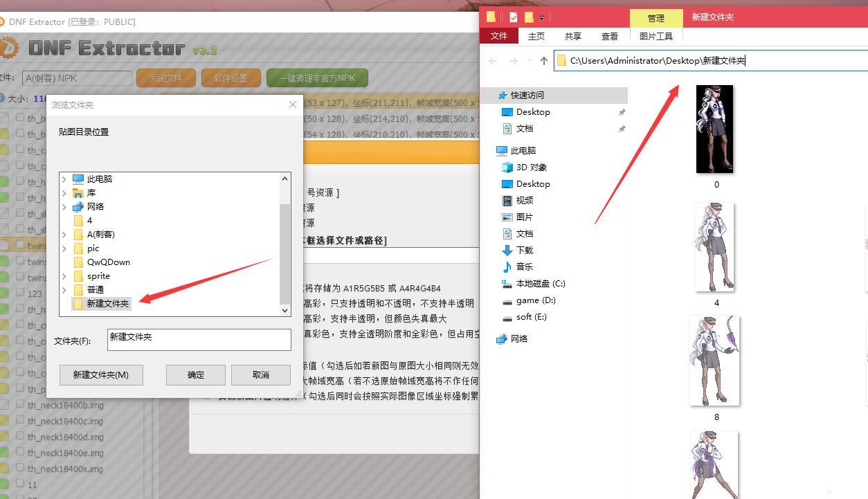Image resolution: width=868 pixels, height=499 pixels.
Task: Expand the sprite folder node
Action: click(x=64, y=276)
